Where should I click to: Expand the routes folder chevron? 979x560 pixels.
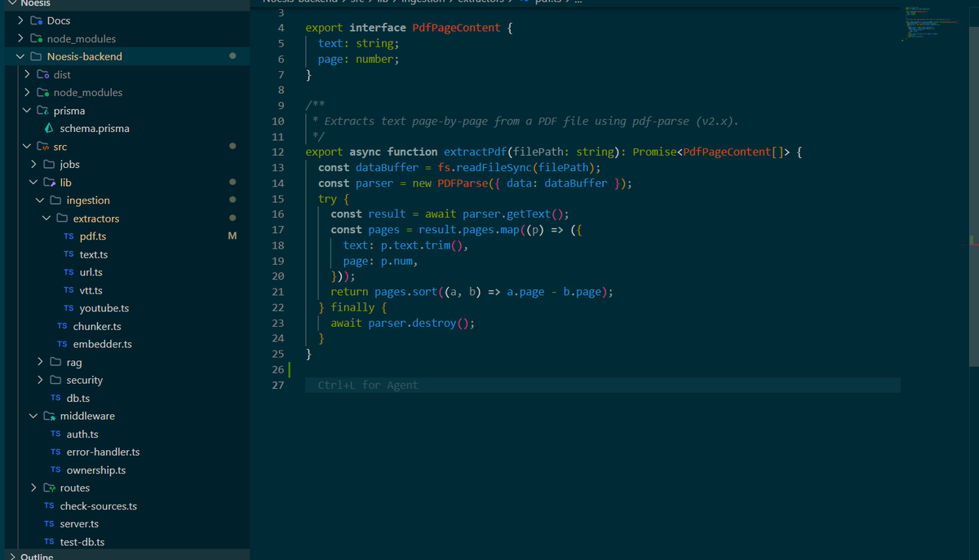pyautogui.click(x=33, y=487)
